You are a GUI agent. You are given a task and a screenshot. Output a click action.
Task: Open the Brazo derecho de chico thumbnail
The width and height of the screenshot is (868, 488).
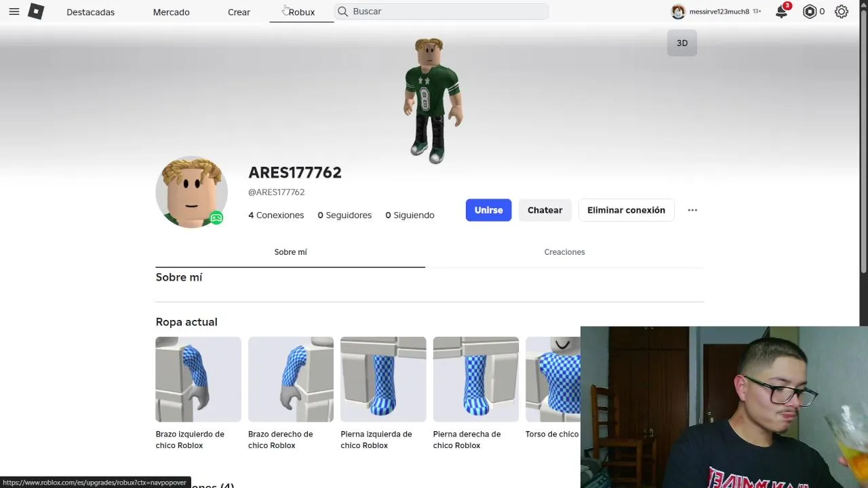tap(291, 380)
